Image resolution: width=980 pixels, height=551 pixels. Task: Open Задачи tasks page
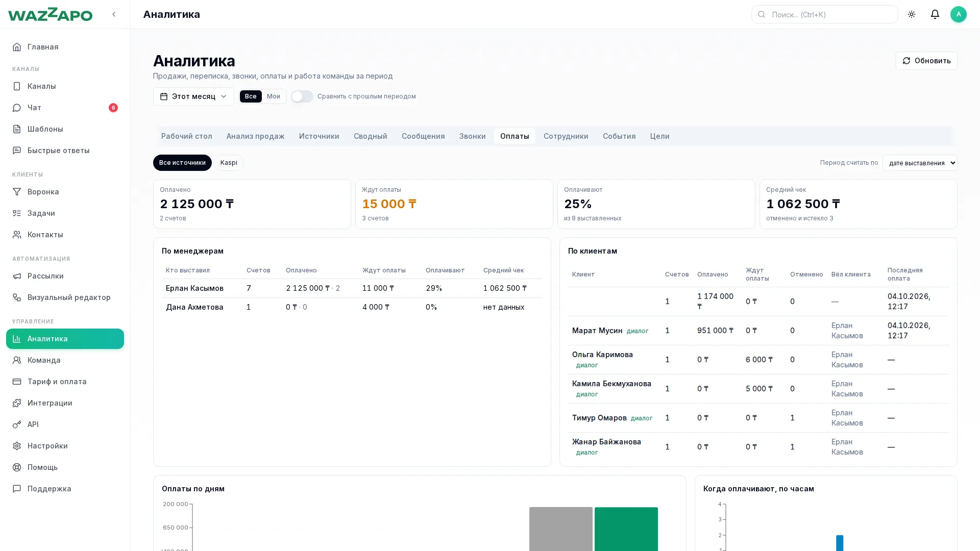coord(65,213)
